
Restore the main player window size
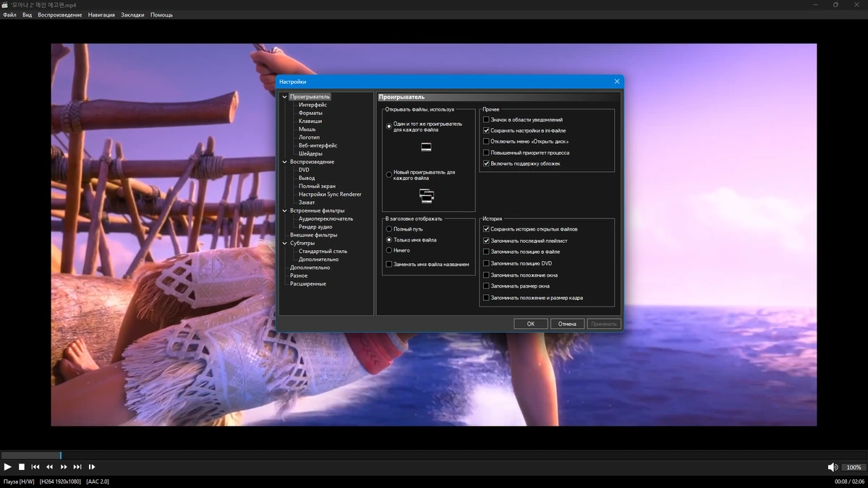(x=835, y=4)
